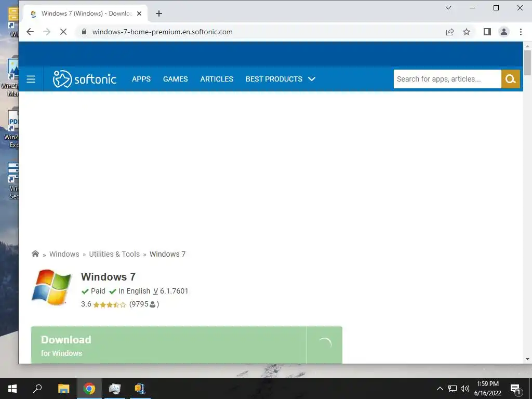The height and width of the screenshot is (399, 532).
Task: Open the Softonic hamburger menu
Action: (x=31, y=79)
